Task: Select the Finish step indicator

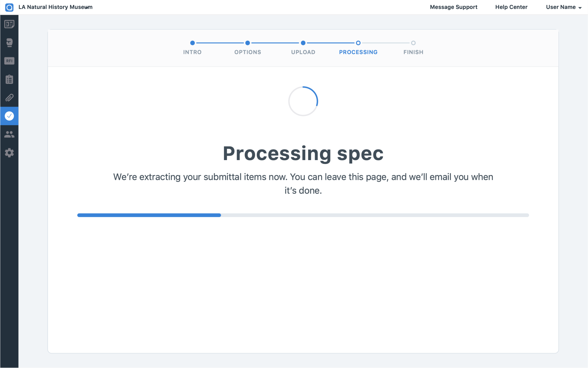Action: point(413,43)
